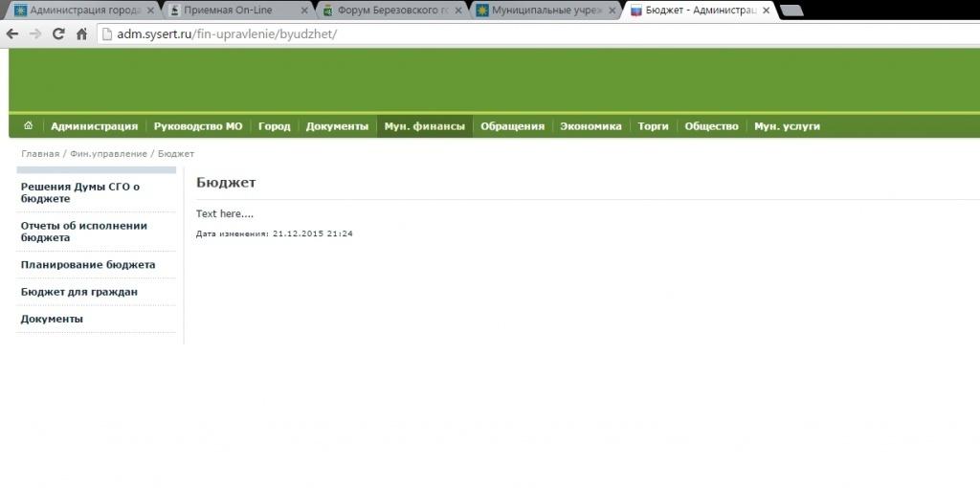Close the Приемная On-Line tab
The width and height of the screenshot is (980, 488).
(x=304, y=11)
